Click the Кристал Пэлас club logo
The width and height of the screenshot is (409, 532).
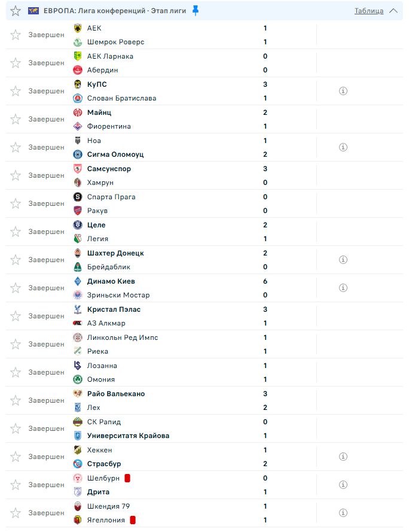(77, 309)
